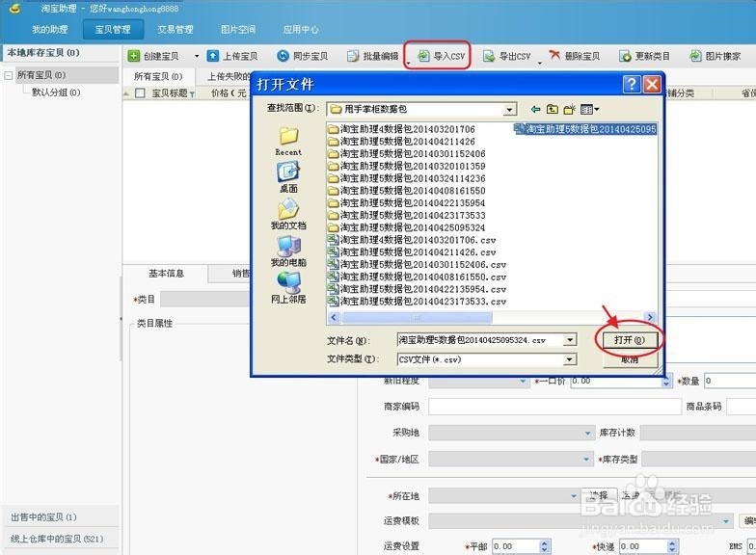Create new folder in open file dialog

pos(569,110)
